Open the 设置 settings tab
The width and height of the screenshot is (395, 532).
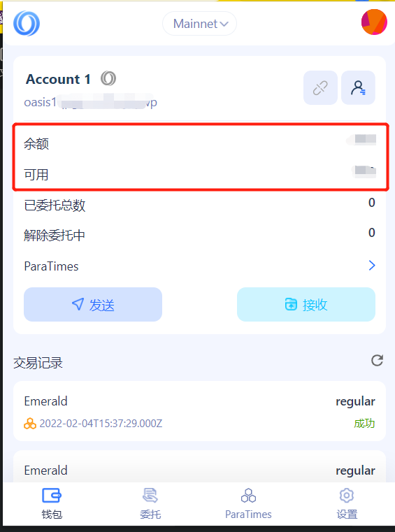[x=347, y=503]
